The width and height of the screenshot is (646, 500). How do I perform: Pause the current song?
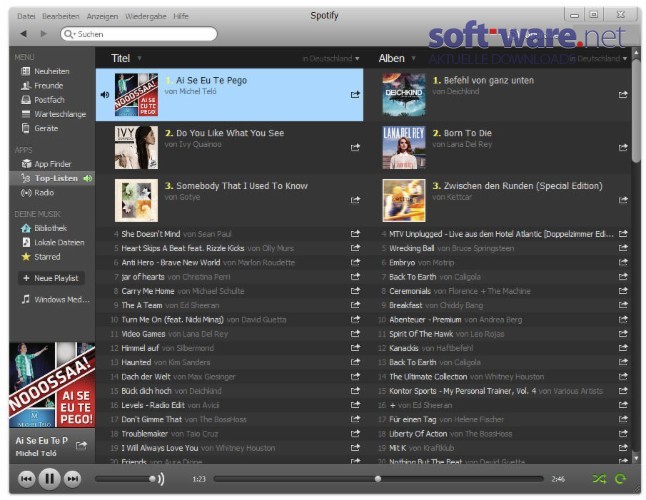coord(49,479)
